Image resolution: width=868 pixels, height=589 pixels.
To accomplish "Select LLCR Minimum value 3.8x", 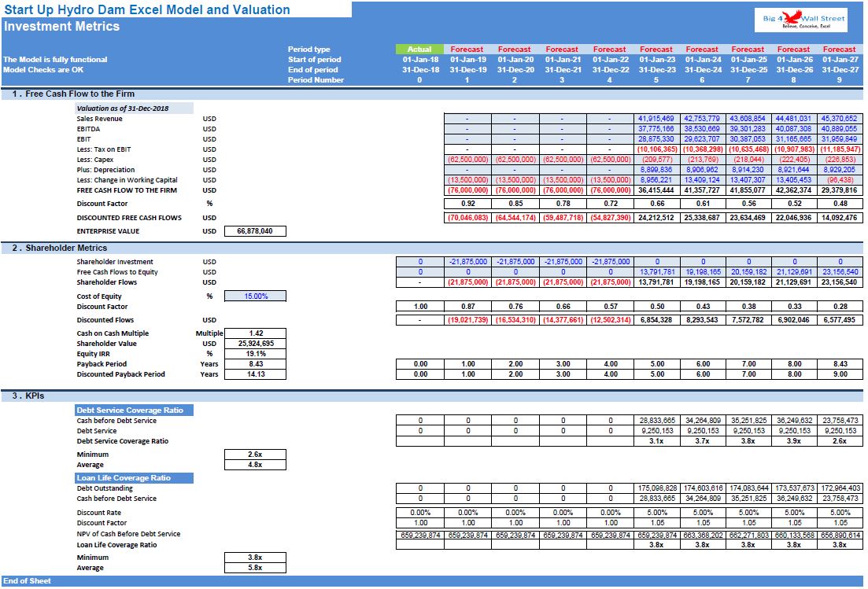I will (255, 558).
